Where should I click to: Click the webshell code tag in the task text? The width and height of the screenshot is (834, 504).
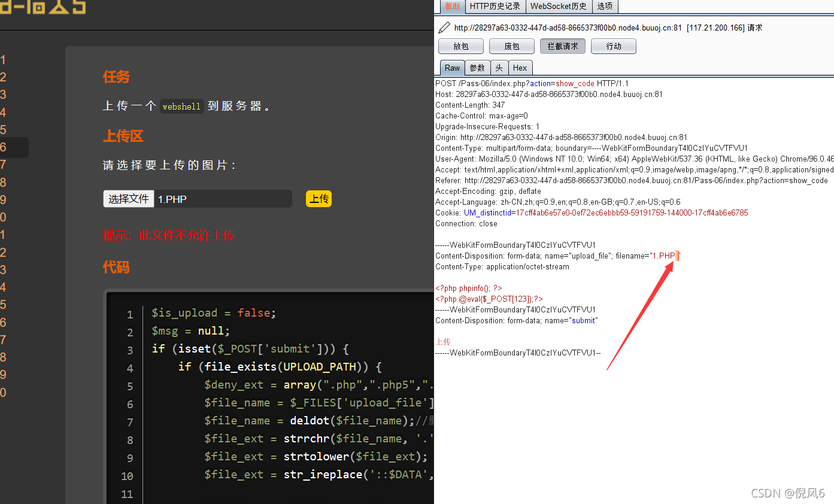coord(181,107)
